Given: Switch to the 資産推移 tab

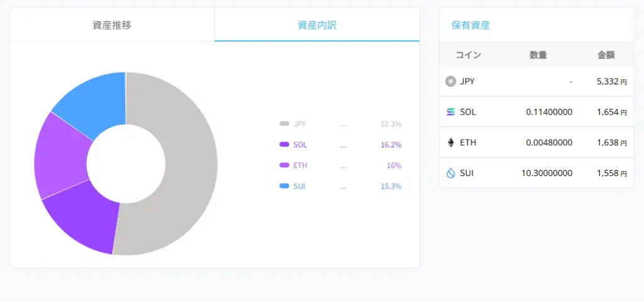Looking at the screenshot, I should pyautogui.click(x=112, y=25).
